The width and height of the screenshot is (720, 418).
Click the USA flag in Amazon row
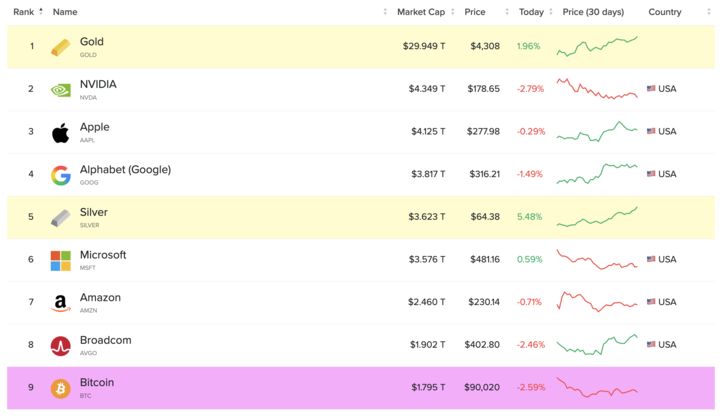click(x=651, y=302)
